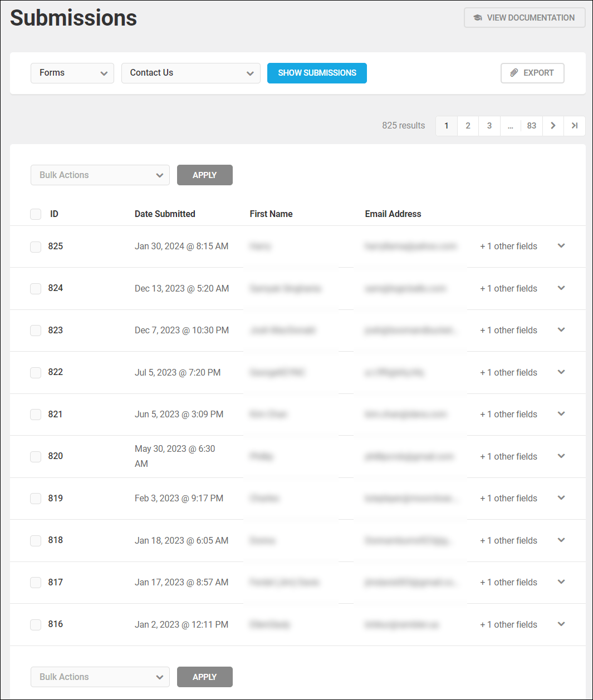Expand row 825 details chevron

(x=561, y=246)
